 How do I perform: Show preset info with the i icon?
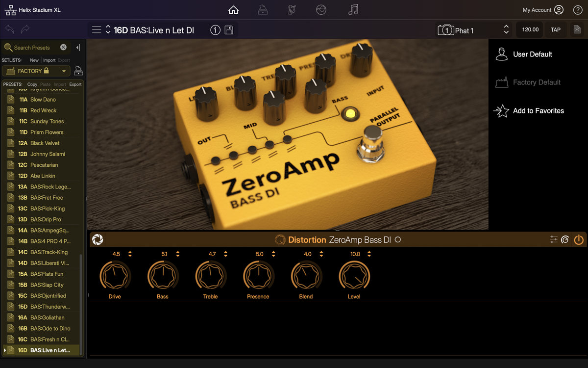pos(215,30)
